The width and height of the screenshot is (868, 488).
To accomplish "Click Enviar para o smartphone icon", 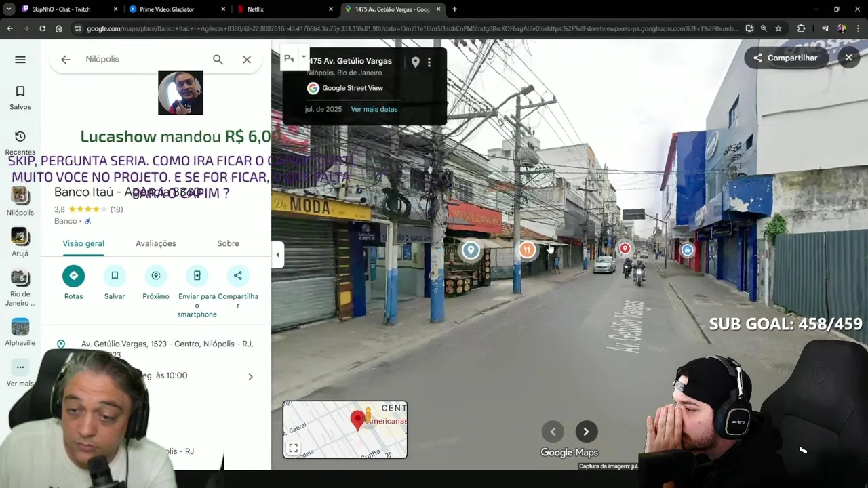I will coord(197,276).
